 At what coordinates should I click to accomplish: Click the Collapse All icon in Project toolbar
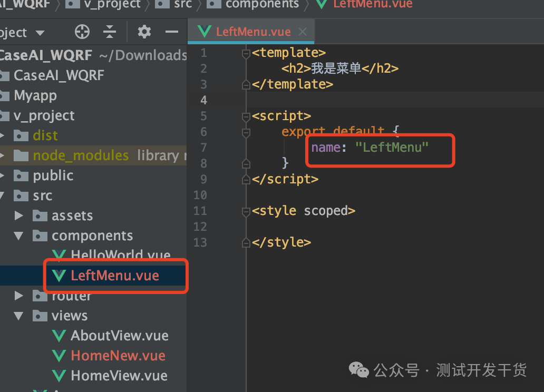pyautogui.click(x=110, y=32)
